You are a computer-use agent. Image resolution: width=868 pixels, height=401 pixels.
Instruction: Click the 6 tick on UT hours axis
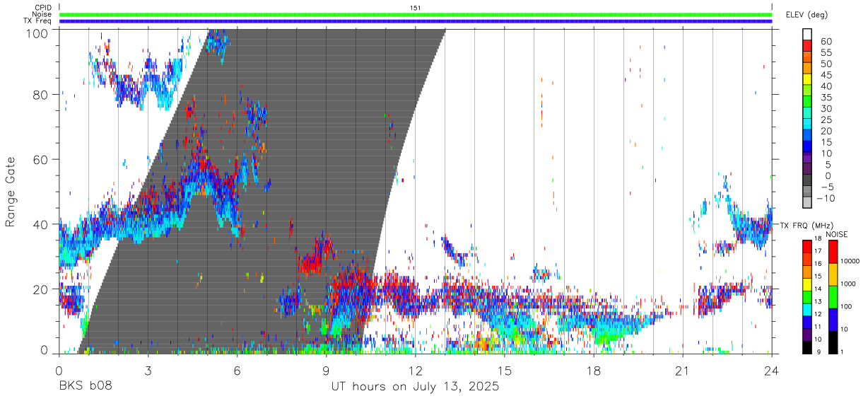pyautogui.click(x=237, y=371)
